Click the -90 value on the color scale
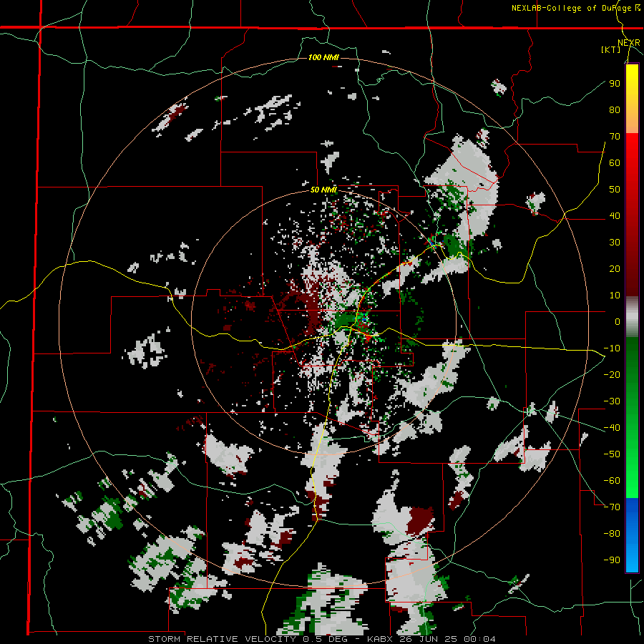 pyautogui.click(x=612, y=560)
